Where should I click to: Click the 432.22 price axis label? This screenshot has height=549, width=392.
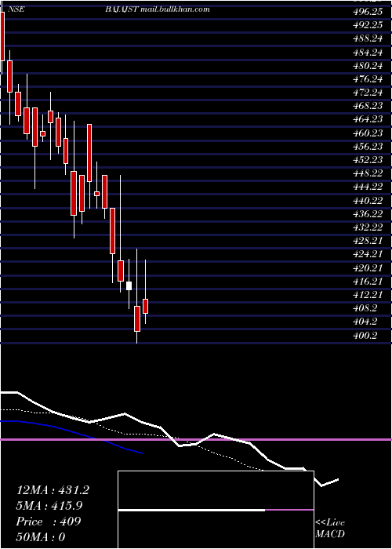coord(368,227)
